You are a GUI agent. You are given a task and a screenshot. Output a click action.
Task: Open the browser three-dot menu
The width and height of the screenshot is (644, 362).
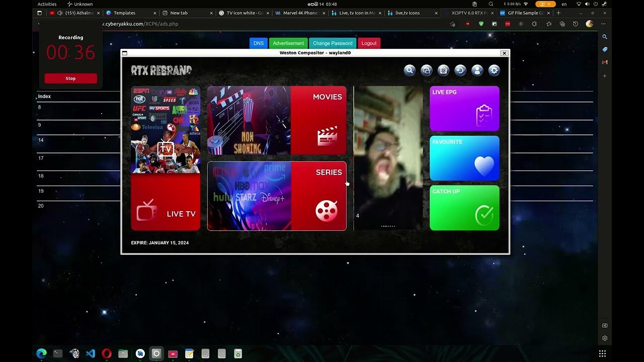click(603, 24)
